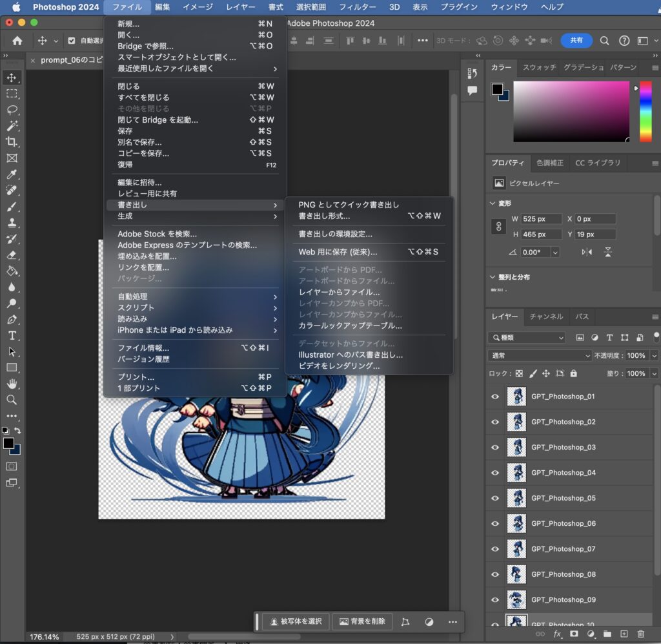Image resolution: width=661 pixels, height=644 pixels.
Task: Select the Zoom tool
Action: pos(12,400)
